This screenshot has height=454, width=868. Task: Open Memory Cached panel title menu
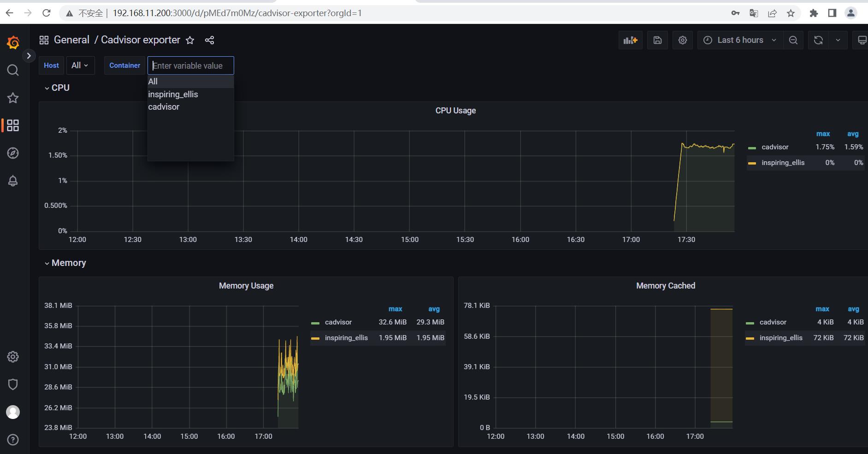(666, 286)
